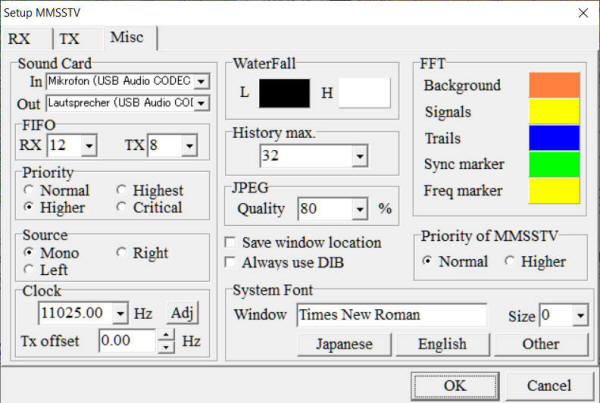Open the green Sync marker color swatch

tap(555, 163)
